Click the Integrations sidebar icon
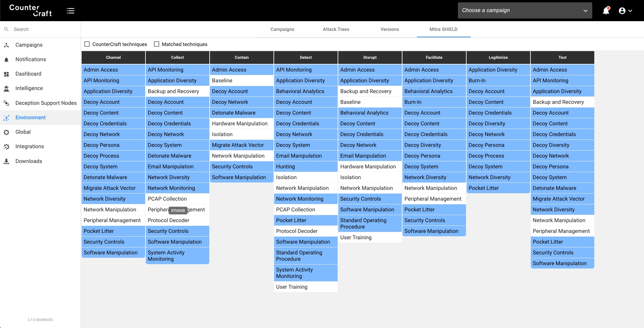Image resolution: width=644 pixels, height=328 pixels. (6, 147)
